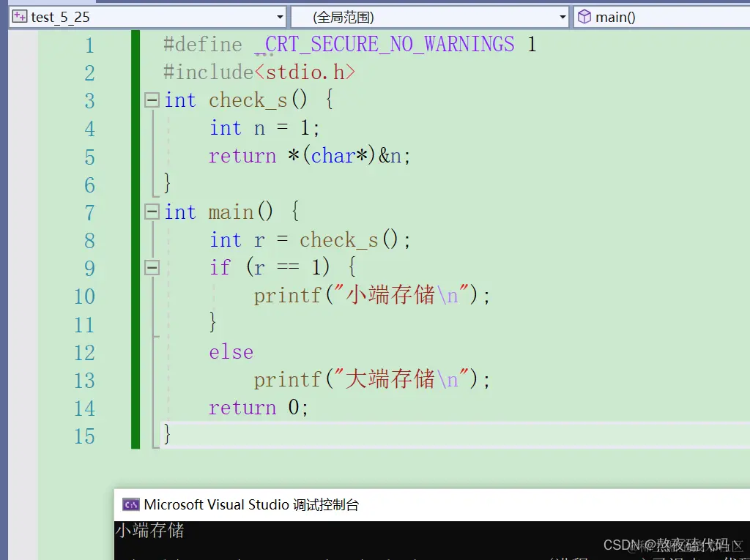Click the printf with 大端存储 string
Image resolution: width=750 pixels, height=560 pixels.
click(372, 380)
